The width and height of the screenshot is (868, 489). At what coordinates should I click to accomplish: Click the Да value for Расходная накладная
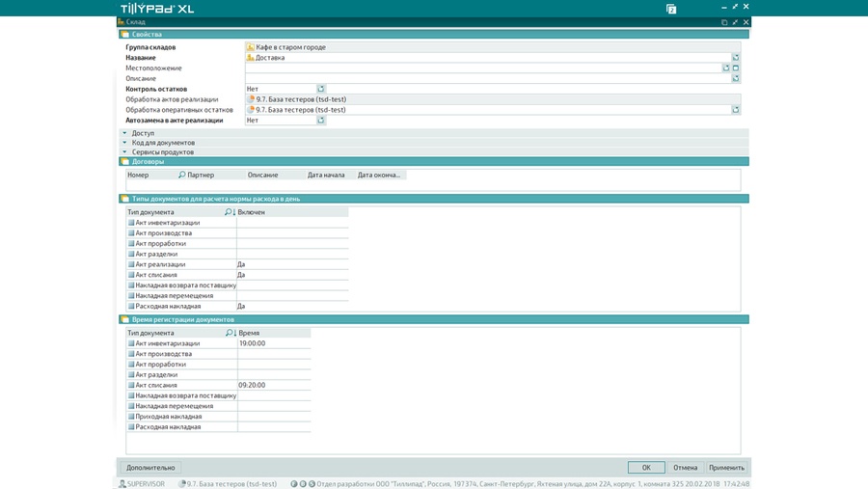(241, 307)
